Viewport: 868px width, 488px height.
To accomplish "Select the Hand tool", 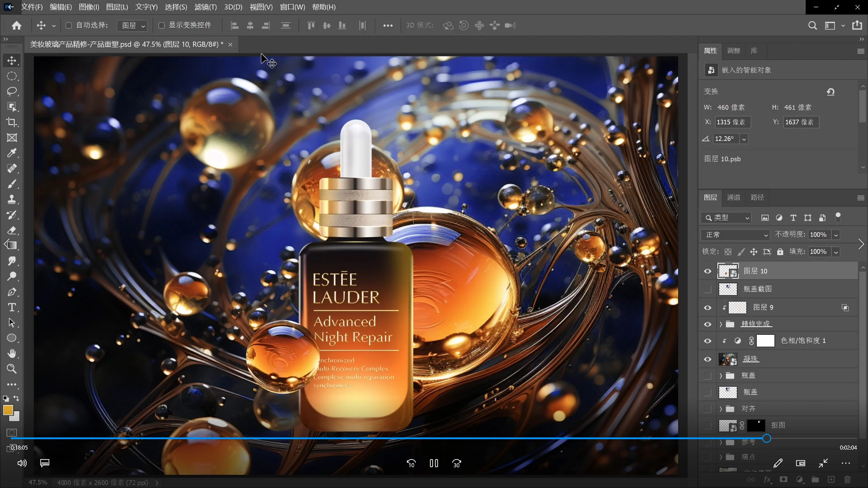I will [12, 353].
